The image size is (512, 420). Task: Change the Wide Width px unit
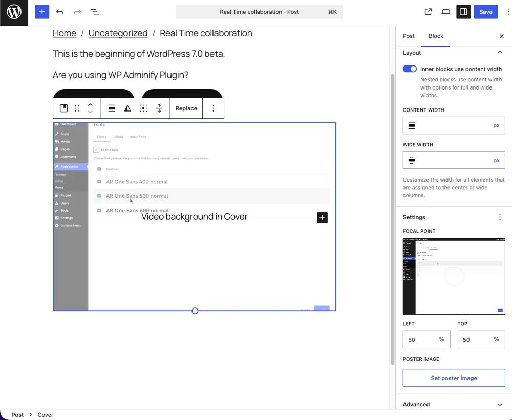tap(496, 160)
